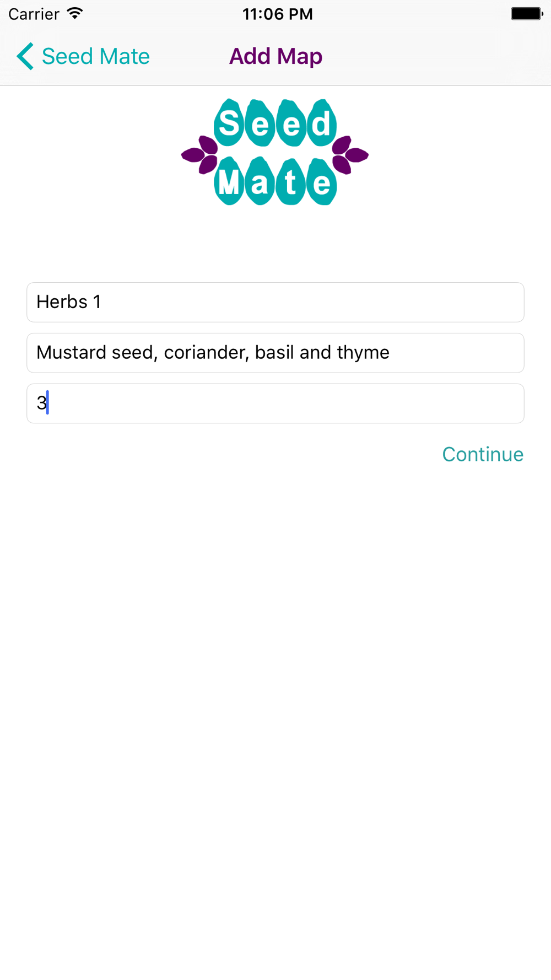
Task: Tap the Continue button
Action: click(x=483, y=454)
